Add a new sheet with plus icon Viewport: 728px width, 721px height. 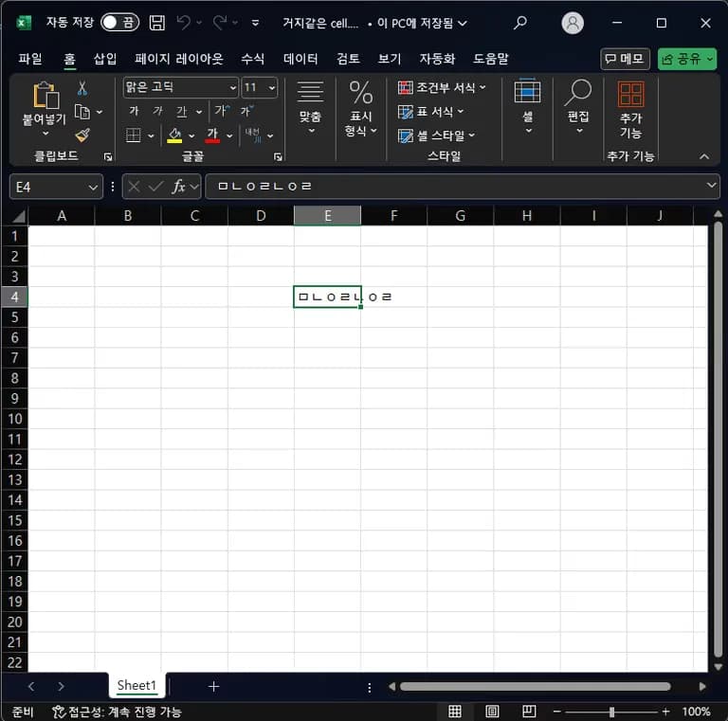[x=213, y=686]
